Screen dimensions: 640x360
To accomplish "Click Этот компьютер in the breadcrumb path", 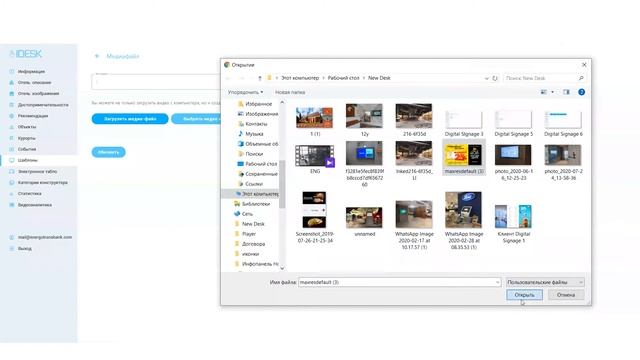I will tap(300, 78).
